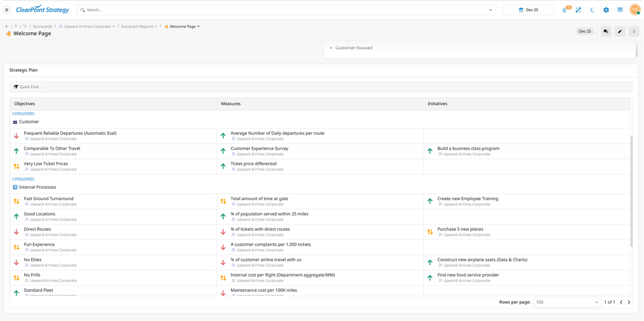Click the status icon beside Purchase 5 new planes
The width and height of the screenshot is (644, 321).
[430, 232]
